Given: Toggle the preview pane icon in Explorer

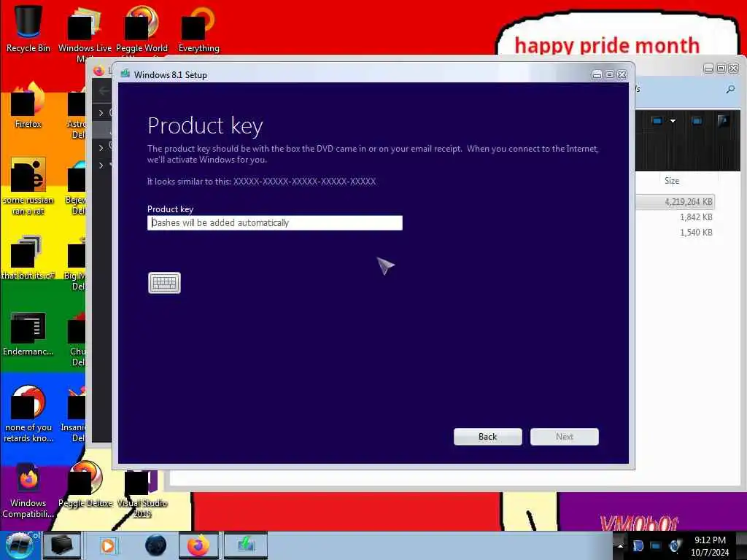Looking at the screenshot, I should 697,121.
